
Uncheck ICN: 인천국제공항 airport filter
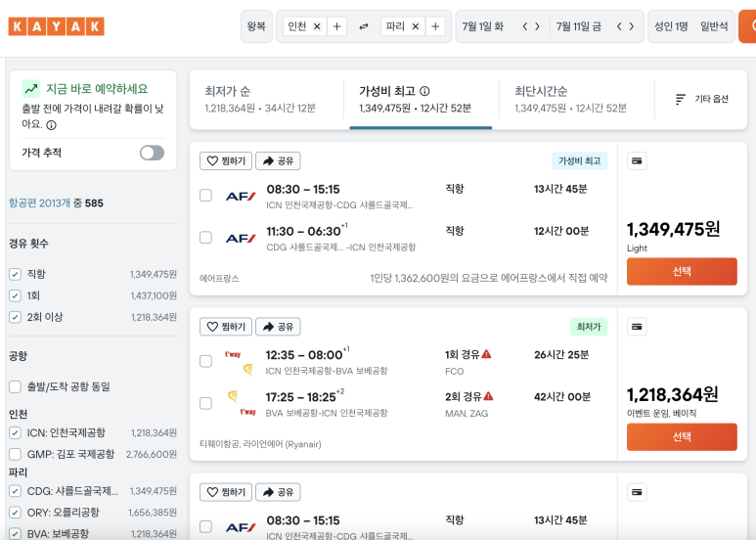[x=15, y=433]
